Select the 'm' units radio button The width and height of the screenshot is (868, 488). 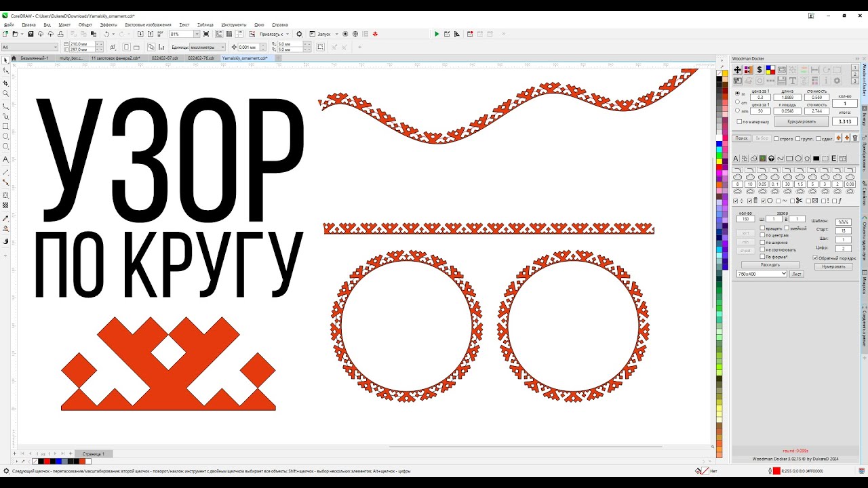737,94
